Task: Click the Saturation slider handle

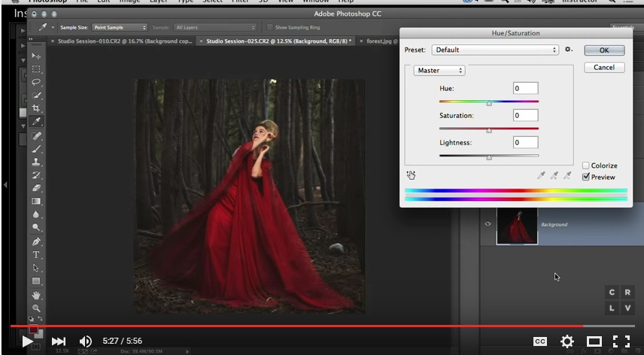Action: pyautogui.click(x=489, y=131)
